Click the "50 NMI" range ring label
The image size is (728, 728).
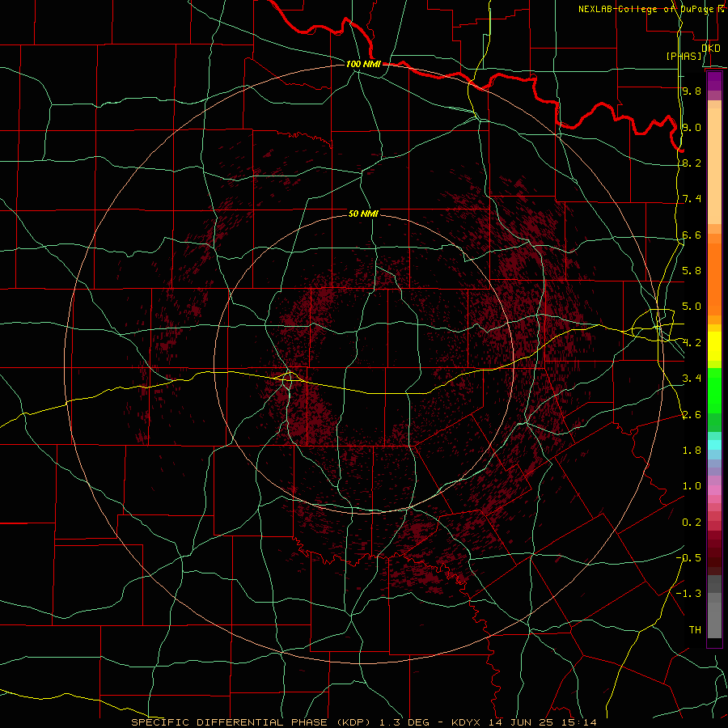(x=363, y=214)
